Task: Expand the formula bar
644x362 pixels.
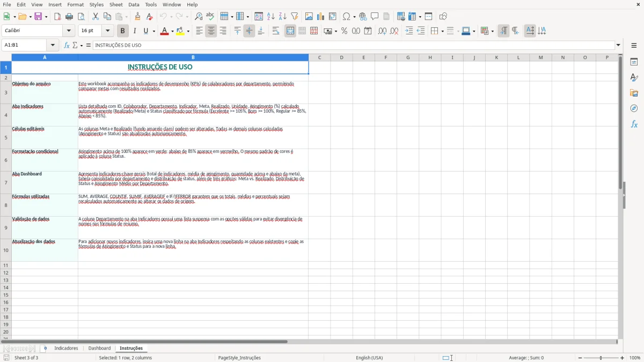Action: pos(618,45)
